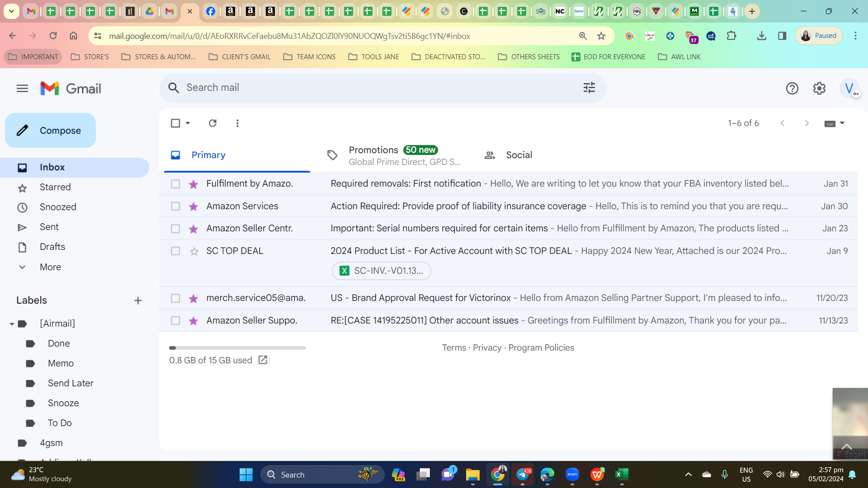Viewport: 868px width, 488px height.
Task: Open the 4gsm label
Action: coord(51,443)
